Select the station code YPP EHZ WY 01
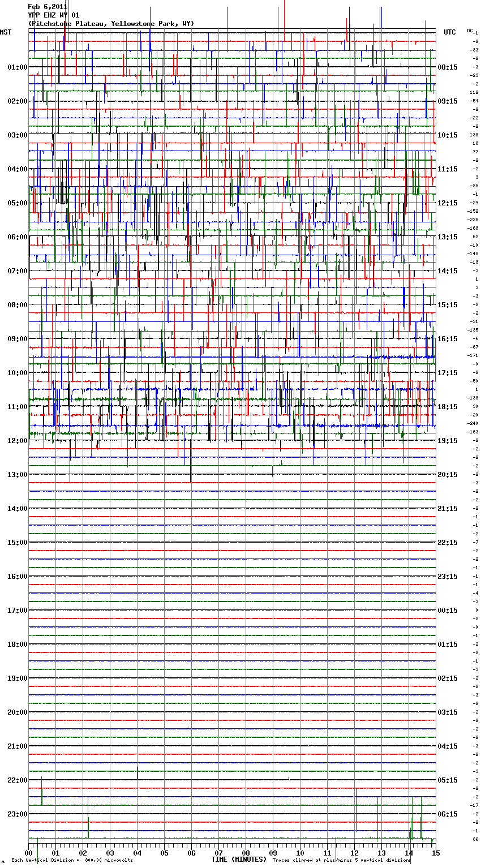This screenshot has height=868, width=481. click(54, 15)
